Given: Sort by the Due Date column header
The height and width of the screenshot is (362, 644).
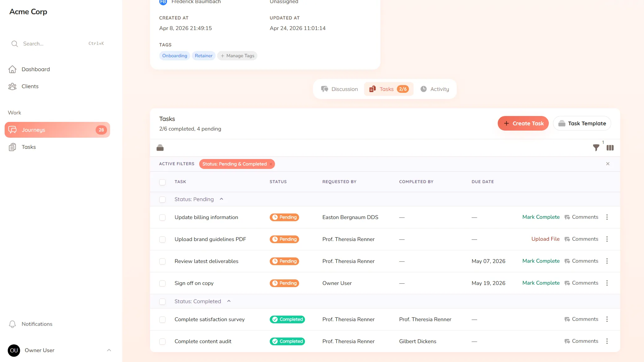Looking at the screenshot, I should point(483,182).
